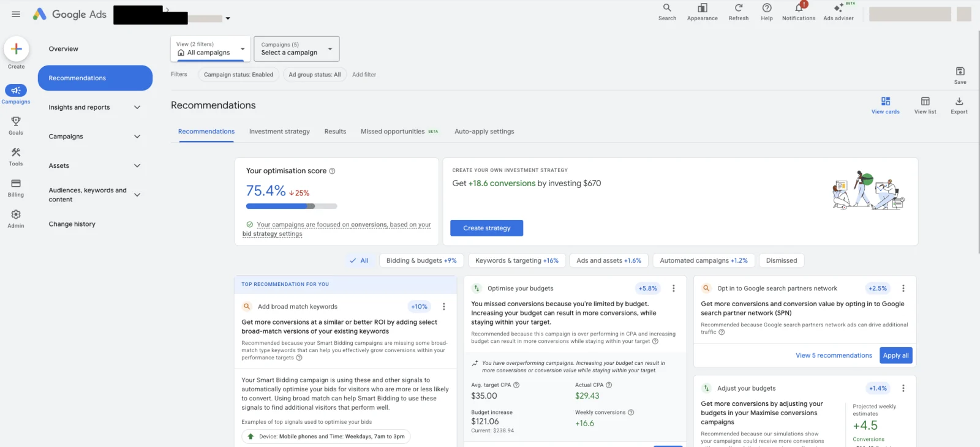
Task: Filter by Ads and assets +1.6%
Action: 609,261
